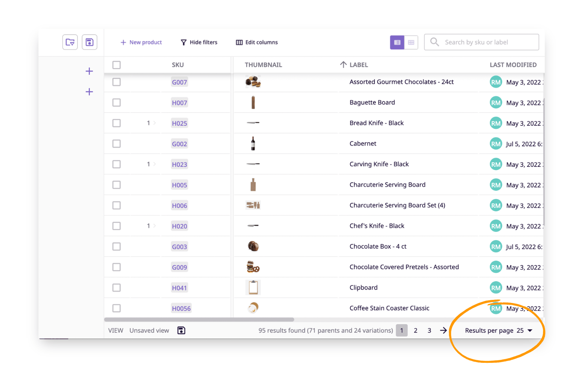
Task: Click the save icon next to Unsaved view
Action: [x=181, y=330]
